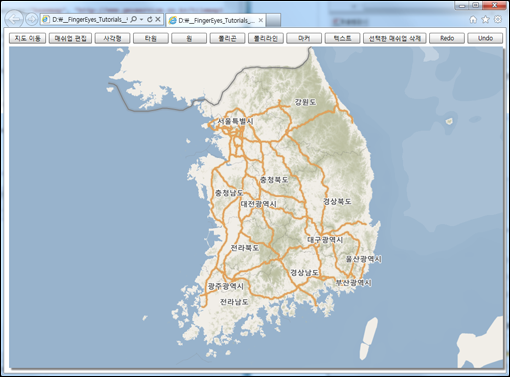Image resolution: width=510 pixels, height=377 pixels.
Task: Click 선택한 매쉬업 삭제 button
Action: [x=395, y=38]
